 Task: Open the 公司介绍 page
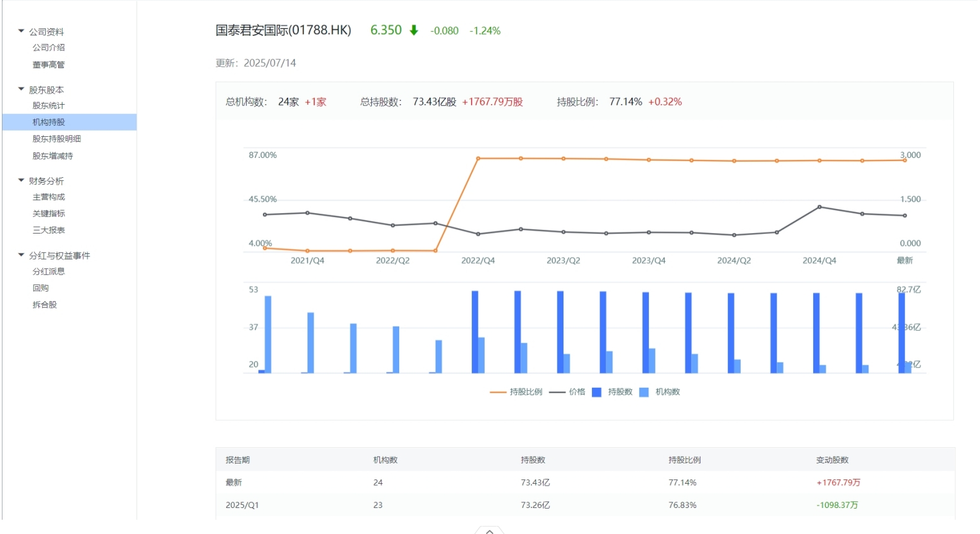tap(48, 48)
